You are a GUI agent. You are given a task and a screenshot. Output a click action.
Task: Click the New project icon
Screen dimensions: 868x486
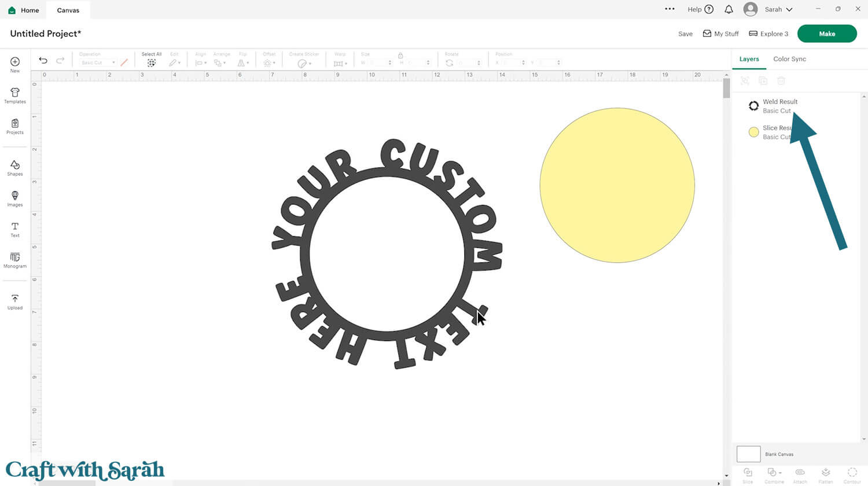(x=15, y=64)
